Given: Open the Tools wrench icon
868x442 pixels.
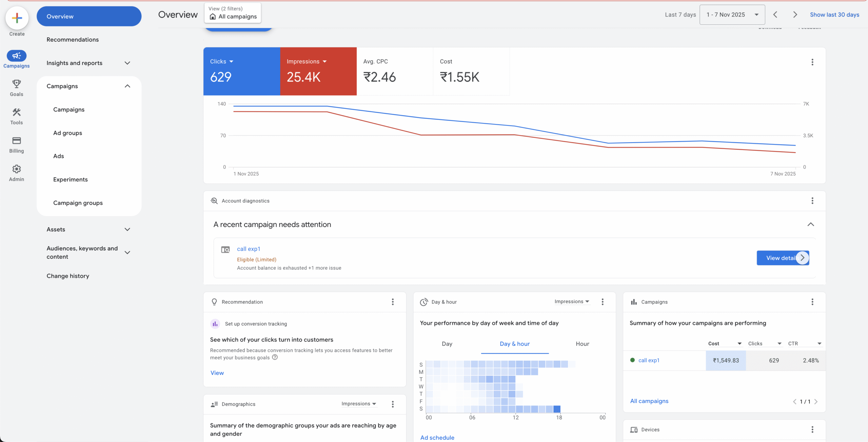Looking at the screenshot, I should (x=16, y=112).
